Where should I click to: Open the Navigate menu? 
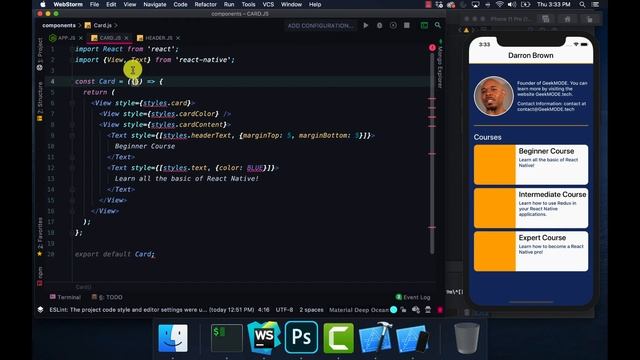tap(155, 4)
